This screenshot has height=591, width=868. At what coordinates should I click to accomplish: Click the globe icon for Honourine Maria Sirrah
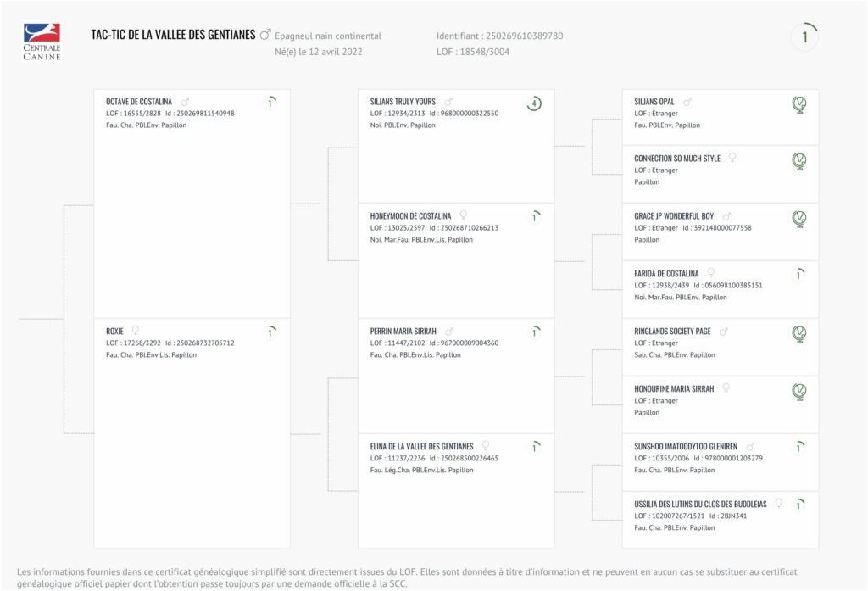click(798, 392)
